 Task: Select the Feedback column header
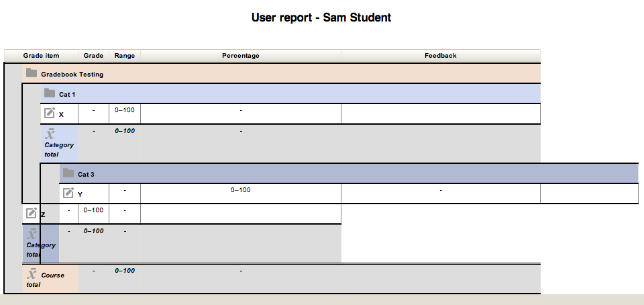[441, 56]
